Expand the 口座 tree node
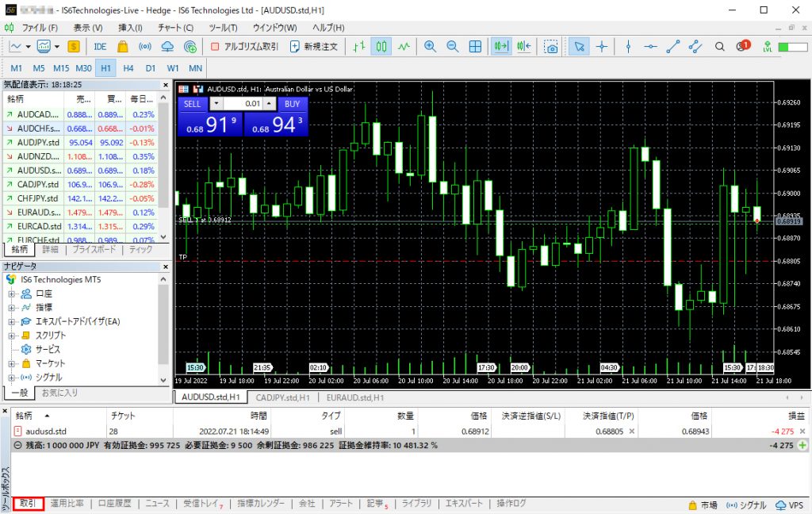Viewport: 812px width, 514px height. pos(11,293)
